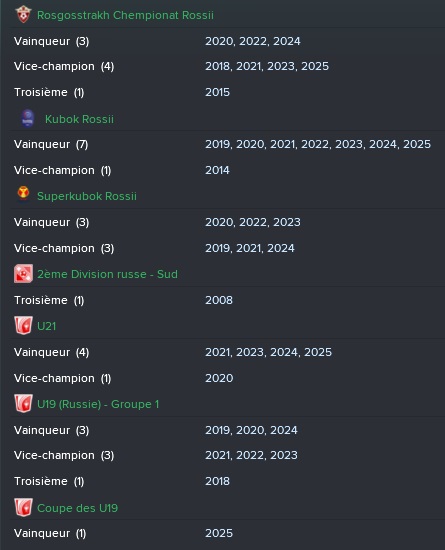The width and height of the screenshot is (445, 550).
Task: Open the 2ème Division russe - Sud link
Action: click(107, 274)
